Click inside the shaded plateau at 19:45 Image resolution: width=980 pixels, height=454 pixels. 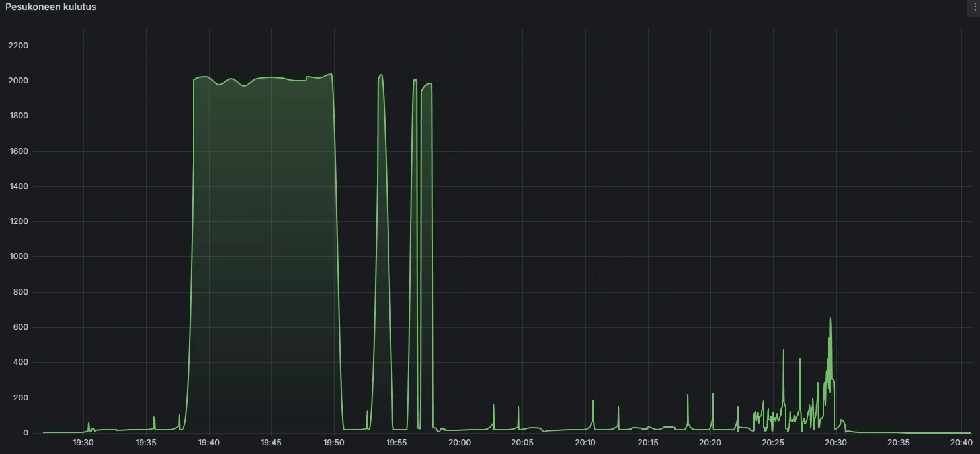coord(271,251)
